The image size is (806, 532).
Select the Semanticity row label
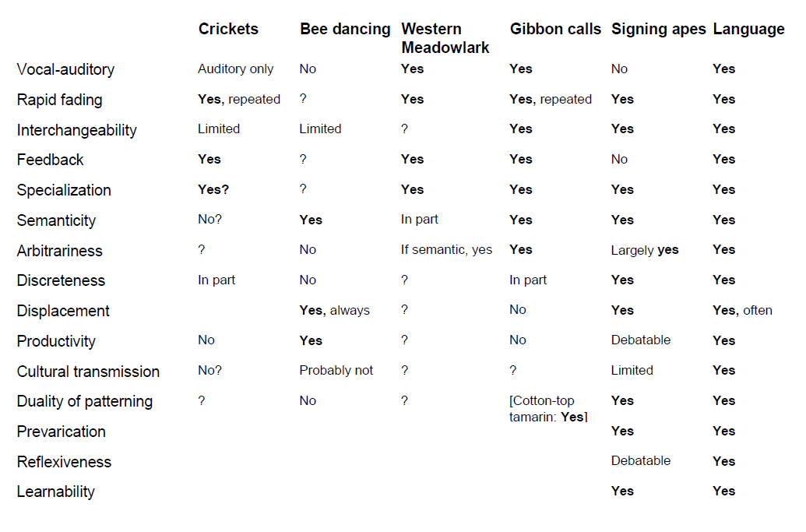56,220
